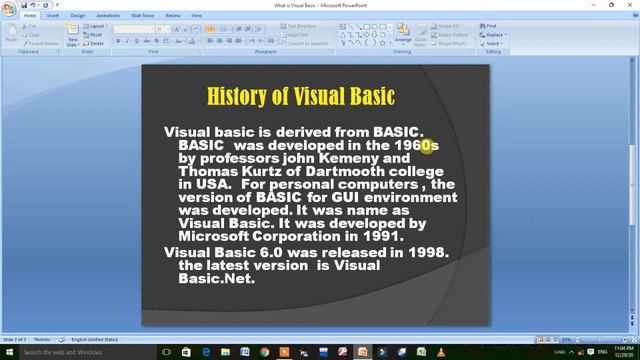Open the Windows Start menu
The width and height of the screenshot is (640, 360).
pos(9,352)
